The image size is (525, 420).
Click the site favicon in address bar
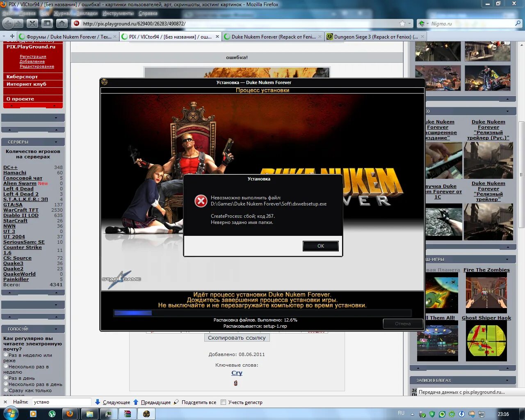coord(77,23)
